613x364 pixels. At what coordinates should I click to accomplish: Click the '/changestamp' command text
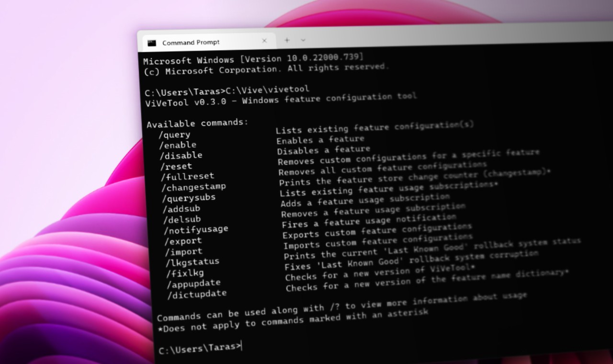click(x=193, y=187)
